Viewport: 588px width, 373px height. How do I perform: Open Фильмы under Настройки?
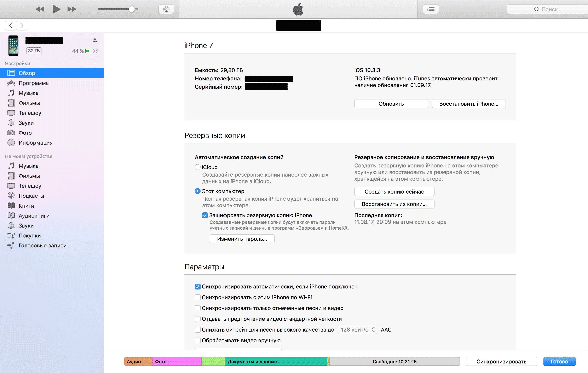coord(52,103)
